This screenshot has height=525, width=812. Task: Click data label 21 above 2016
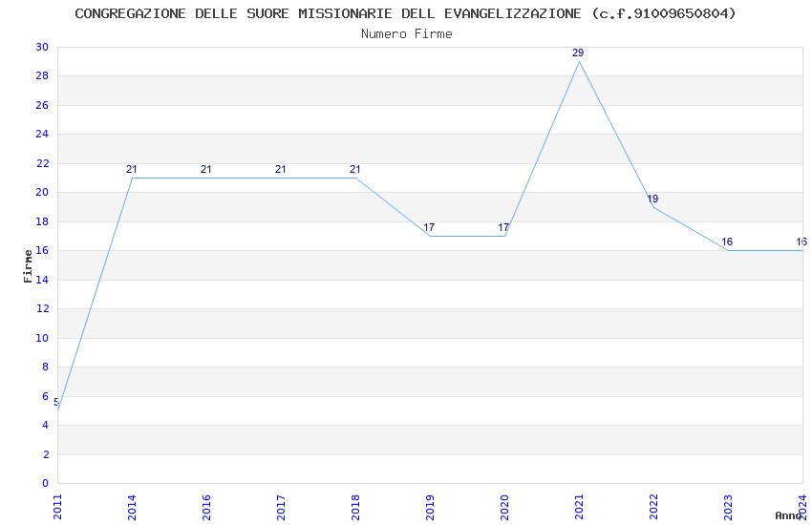pyautogui.click(x=206, y=169)
